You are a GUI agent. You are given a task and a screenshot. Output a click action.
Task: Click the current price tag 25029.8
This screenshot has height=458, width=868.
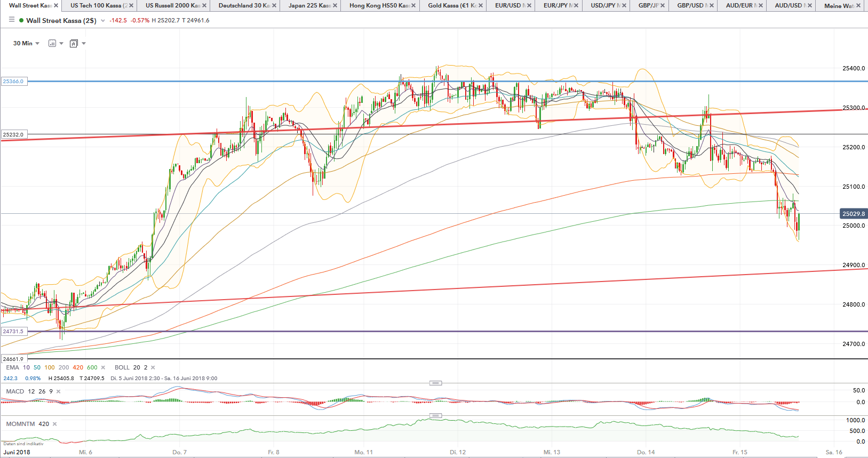click(x=854, y=214)
